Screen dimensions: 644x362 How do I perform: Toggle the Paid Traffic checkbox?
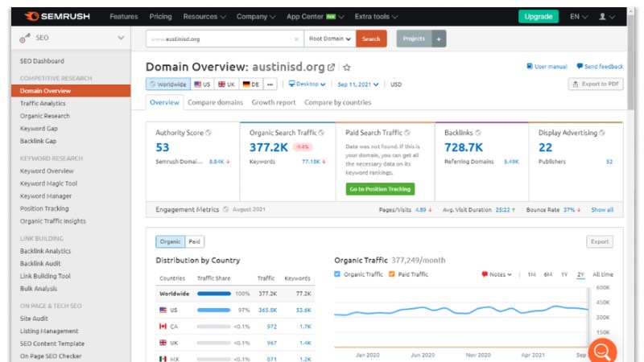click(x=391, y=274)
